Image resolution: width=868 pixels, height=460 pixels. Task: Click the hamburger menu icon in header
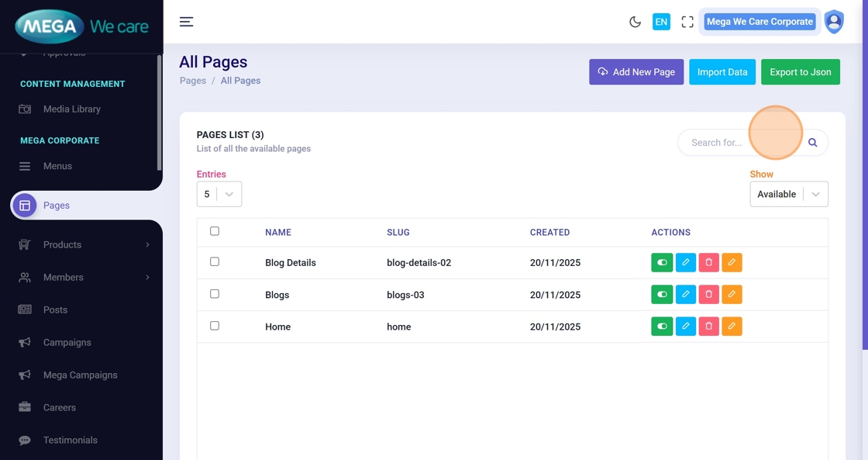point(186,22)
